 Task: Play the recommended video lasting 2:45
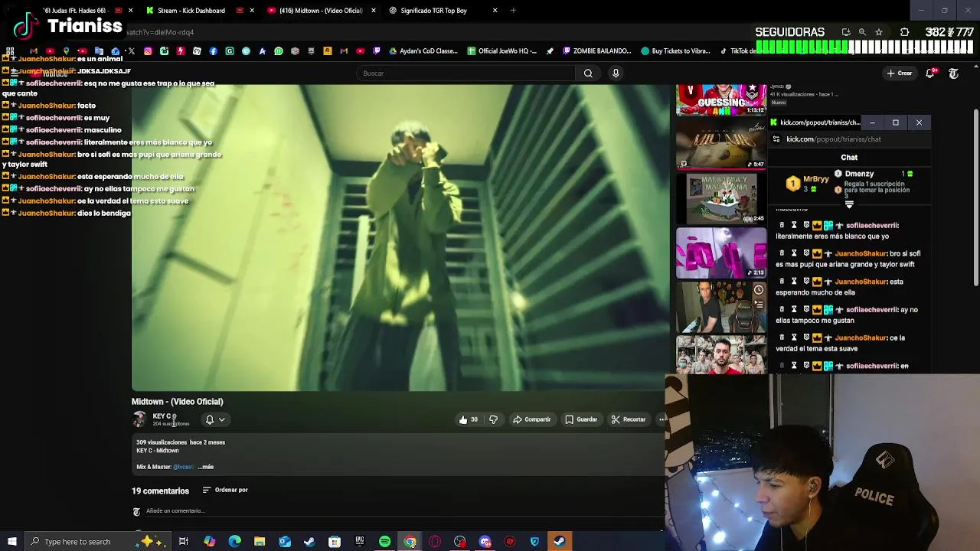[x=721, y=198]
